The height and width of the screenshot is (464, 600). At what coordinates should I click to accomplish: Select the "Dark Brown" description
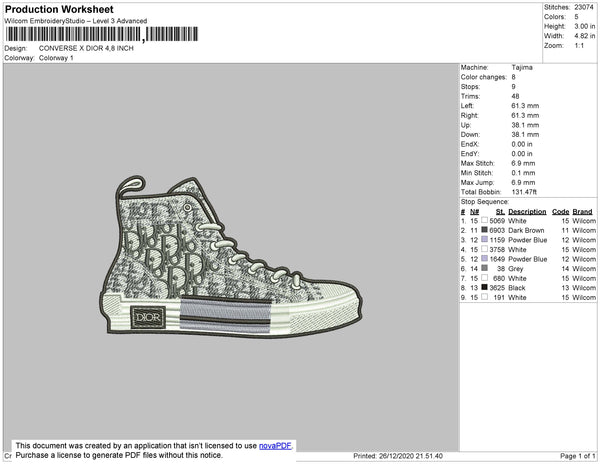(526, 230)
